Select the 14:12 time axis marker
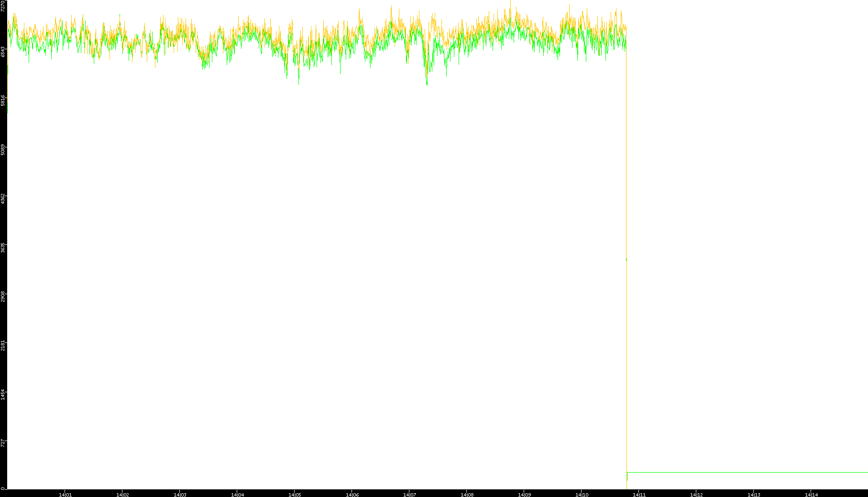 pyautogui.click(x=696, y=495)
